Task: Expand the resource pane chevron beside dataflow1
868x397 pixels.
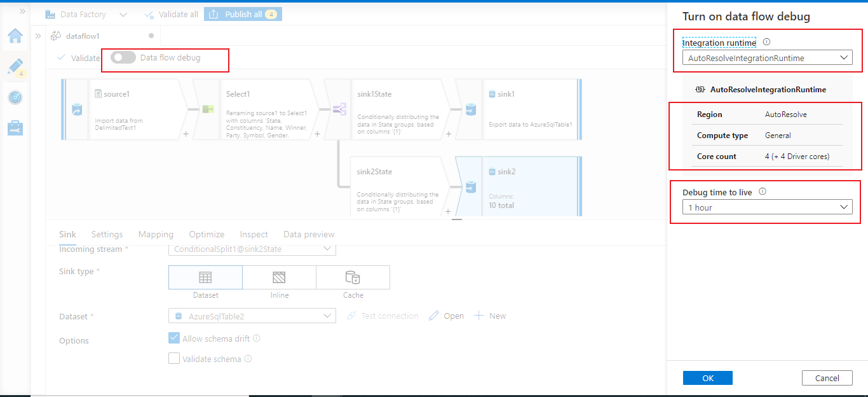Action: pyautogui.click(x=37, y=36)
